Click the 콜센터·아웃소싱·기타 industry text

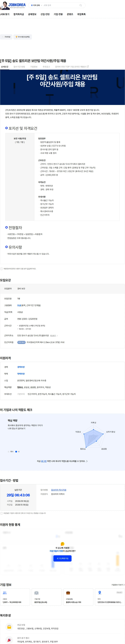tap(74, 602)
